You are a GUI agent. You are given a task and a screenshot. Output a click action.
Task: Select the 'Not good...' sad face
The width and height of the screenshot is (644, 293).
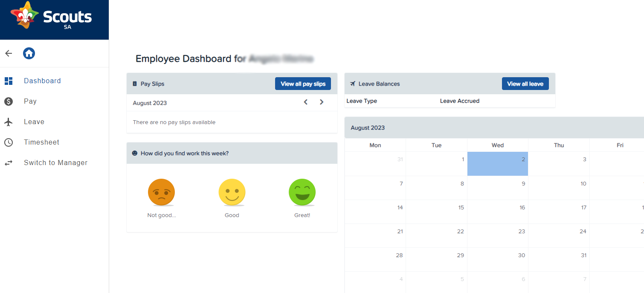pyautogui.click(x=161, y=192)
